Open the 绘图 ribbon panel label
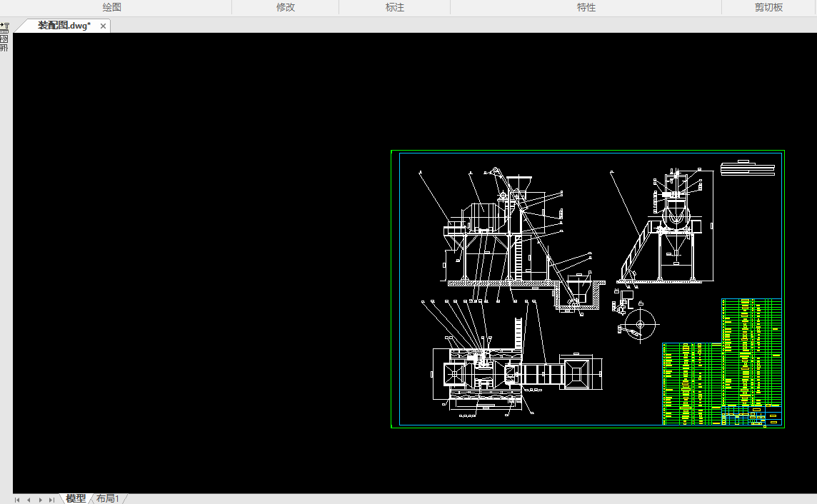 [111, 7]
